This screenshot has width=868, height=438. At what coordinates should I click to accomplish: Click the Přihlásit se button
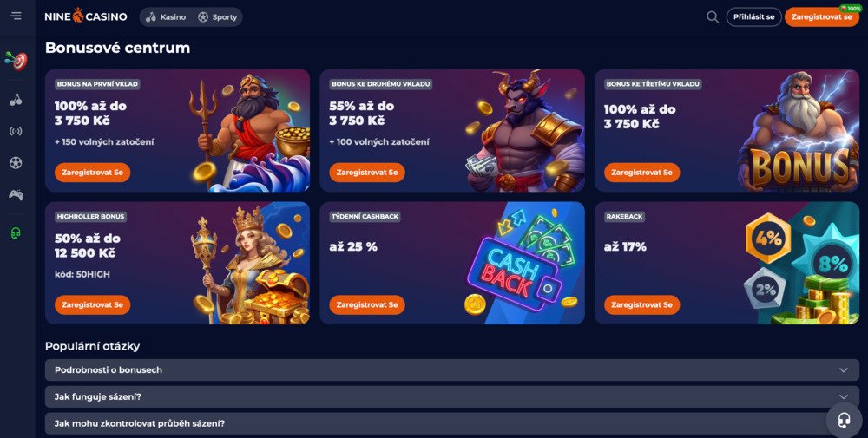pyautogui.click(x=754, y=17)
